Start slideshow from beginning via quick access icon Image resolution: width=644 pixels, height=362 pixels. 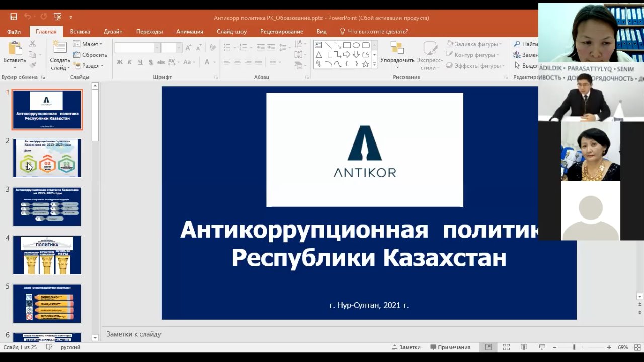point(57,17)
